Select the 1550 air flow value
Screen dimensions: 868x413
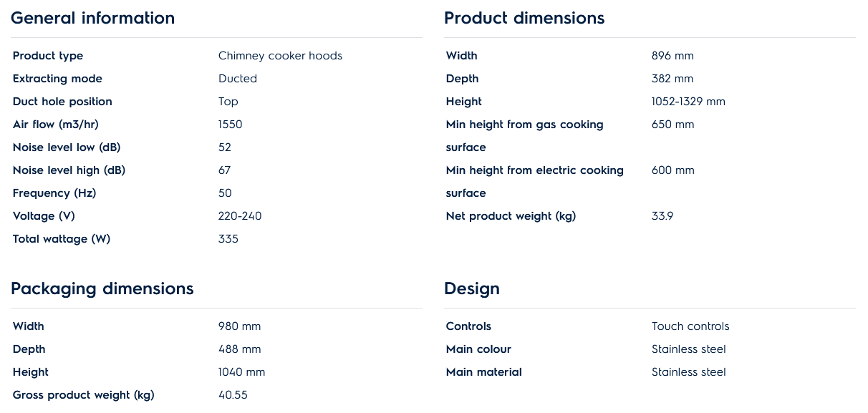pyautogui.click(x=231, y=125)
